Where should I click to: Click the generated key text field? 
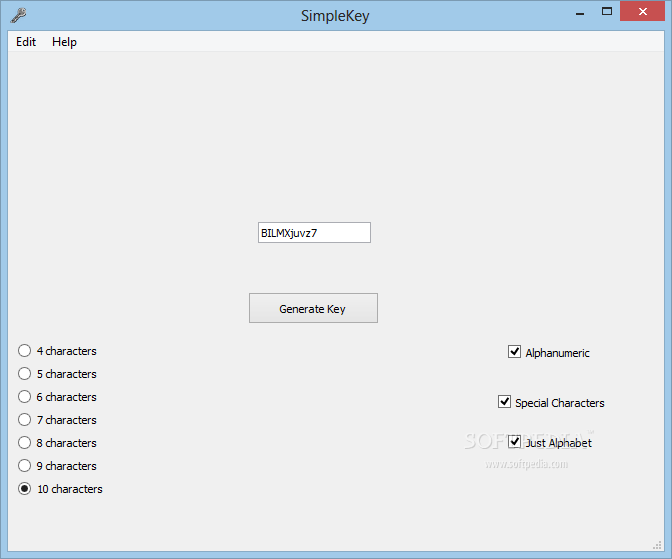[314, 232]
